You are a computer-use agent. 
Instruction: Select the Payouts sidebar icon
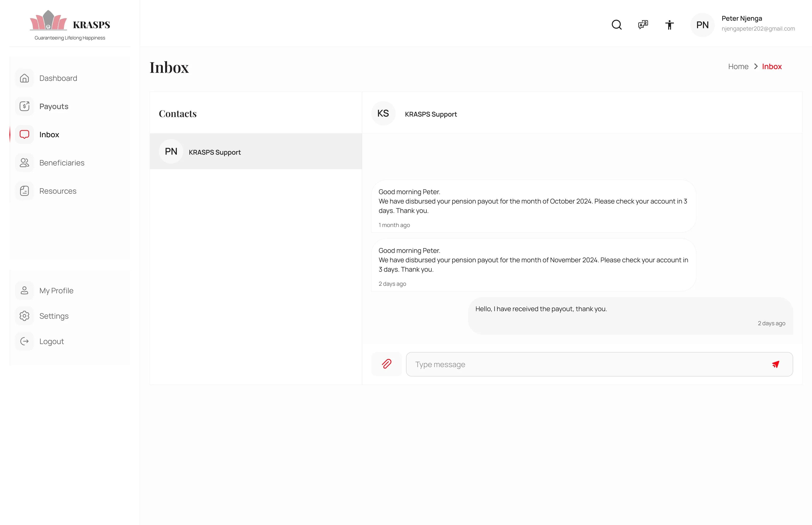tap(24, 106)
